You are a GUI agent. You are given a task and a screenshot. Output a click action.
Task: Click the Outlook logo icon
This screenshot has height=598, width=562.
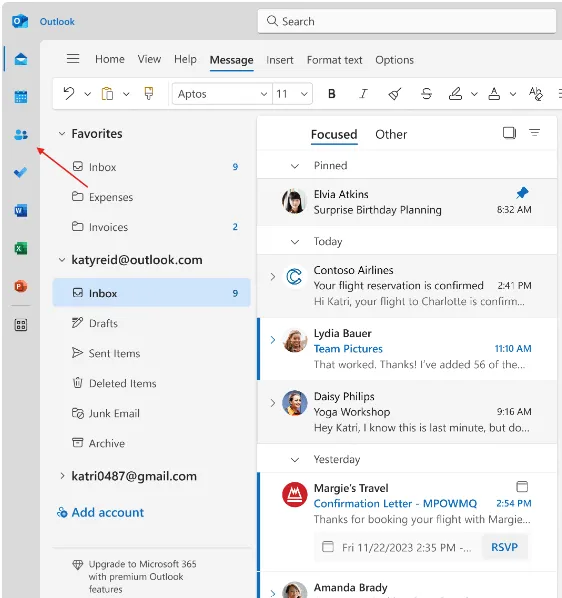[20, 21]
